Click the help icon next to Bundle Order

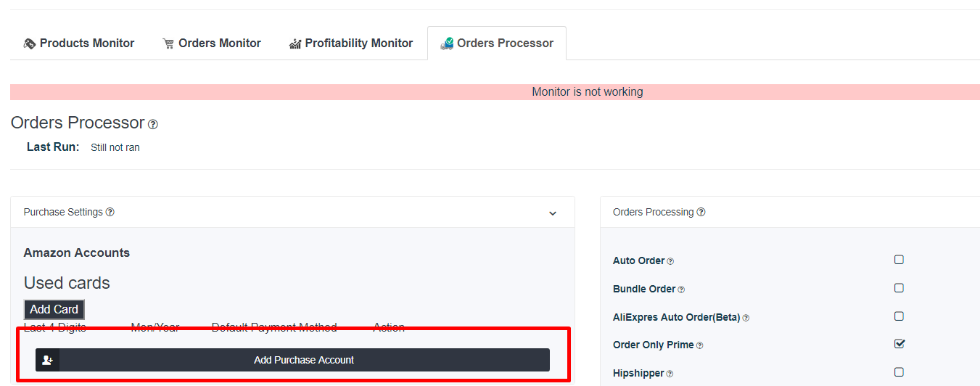681,289
